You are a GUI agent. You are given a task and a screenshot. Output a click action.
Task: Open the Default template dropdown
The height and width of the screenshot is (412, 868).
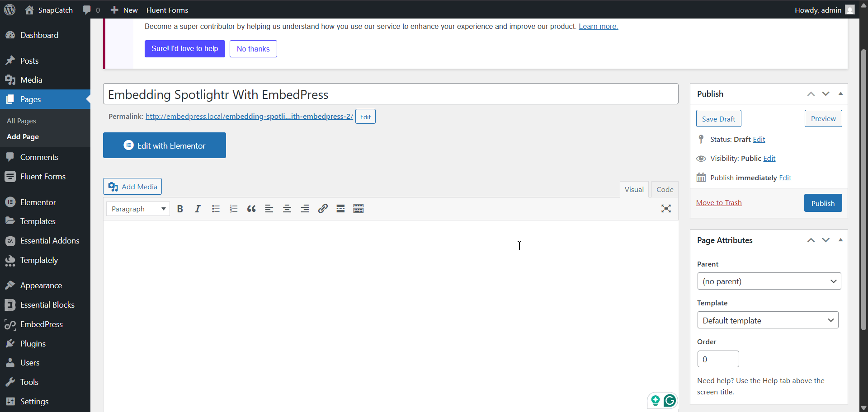coord(767,320)
